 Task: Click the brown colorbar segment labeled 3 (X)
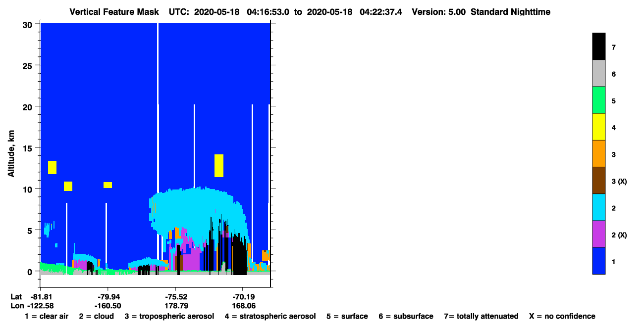click(x=598, y=180)
